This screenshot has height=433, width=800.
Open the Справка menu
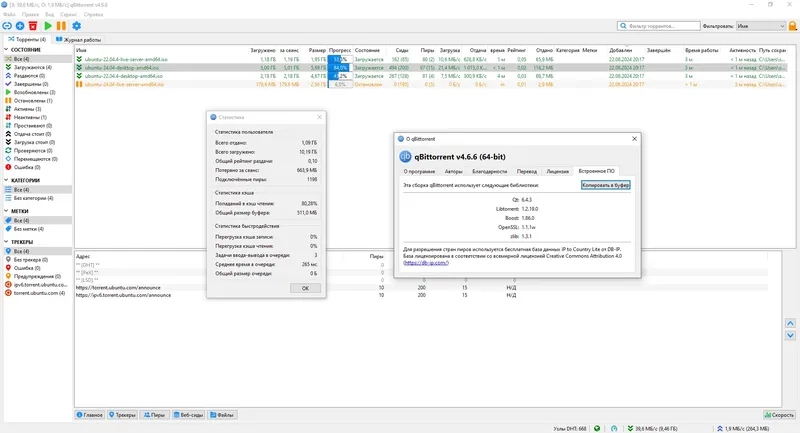click(x=93, y=15)
